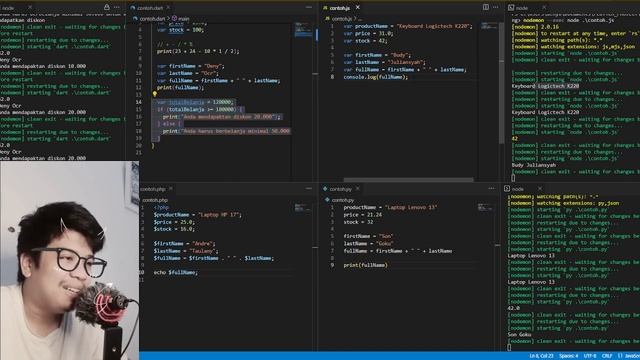Open more actions for contoh.php editor group

(x=309, y=188)
